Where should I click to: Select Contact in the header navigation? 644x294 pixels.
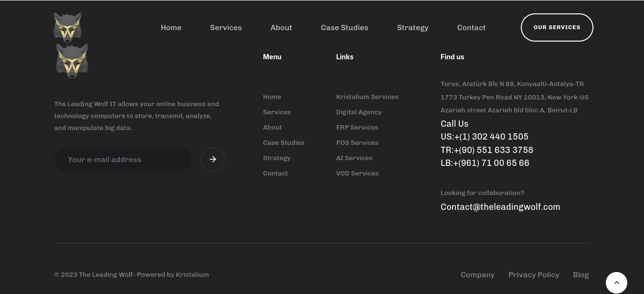point(471,27)
